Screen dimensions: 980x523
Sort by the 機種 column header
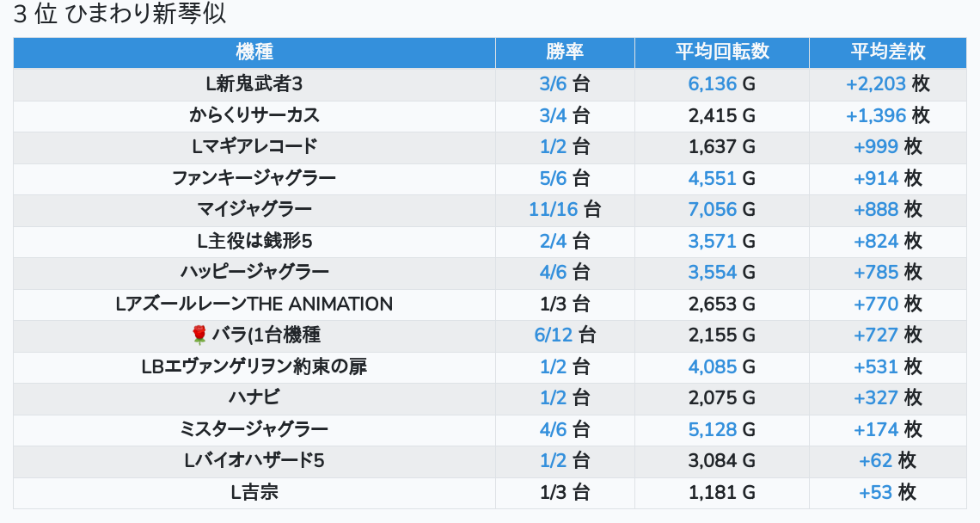(254, 52)
